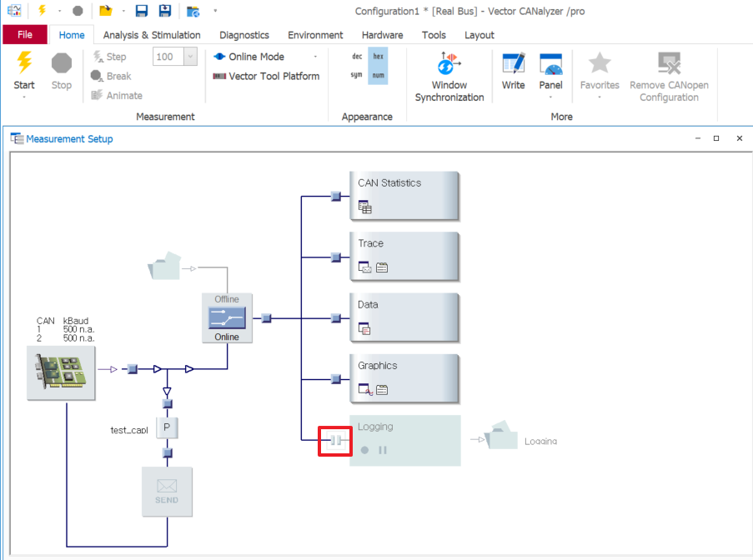Click the data window icon in Data block
The image size is (753, 560).
tap(364, 328)
